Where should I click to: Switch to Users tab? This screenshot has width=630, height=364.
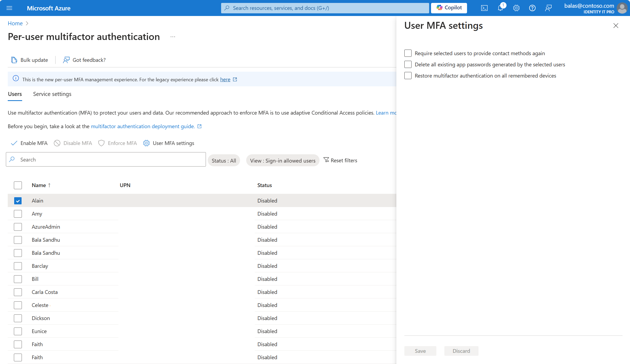15,94
